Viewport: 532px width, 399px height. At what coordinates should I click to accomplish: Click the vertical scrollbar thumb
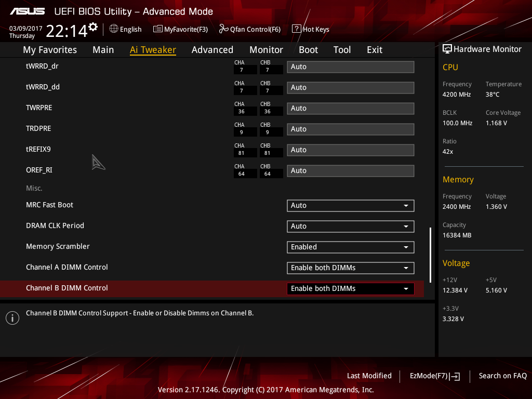click(x=430, y=255)
